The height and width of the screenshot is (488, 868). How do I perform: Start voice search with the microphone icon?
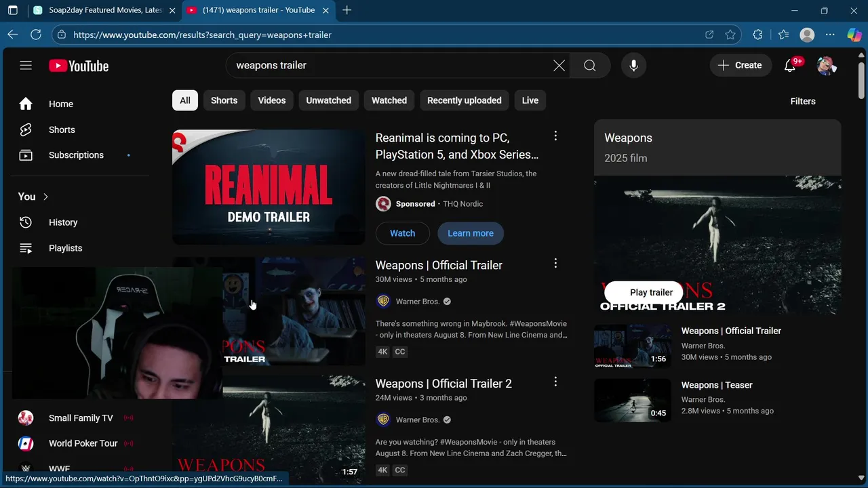point(633,66)
